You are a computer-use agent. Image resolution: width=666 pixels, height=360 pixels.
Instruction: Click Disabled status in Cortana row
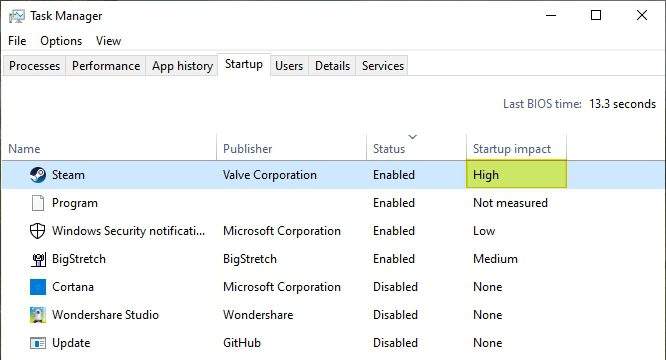pyautogui.click(x=395, y=287)
